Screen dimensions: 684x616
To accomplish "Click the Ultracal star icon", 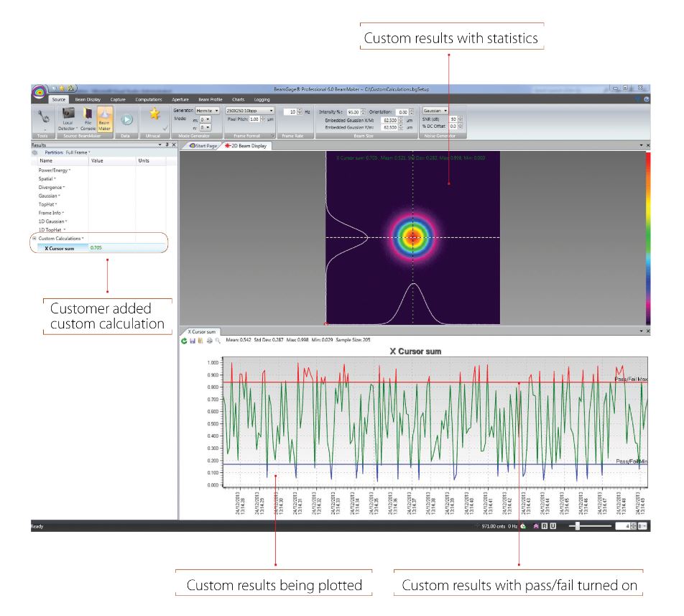I will coord(154,114).
